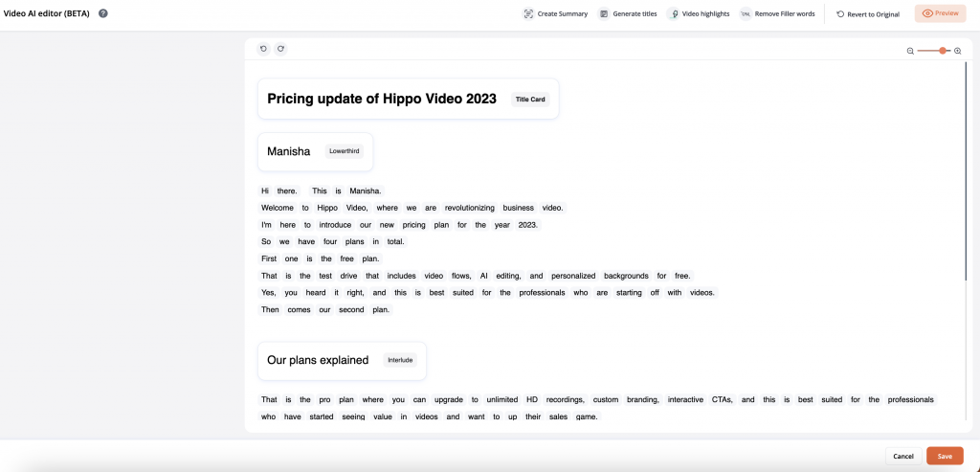Click the Generate titles icon
This screenshot has height=472, width=980.
[x=603, y=13]
